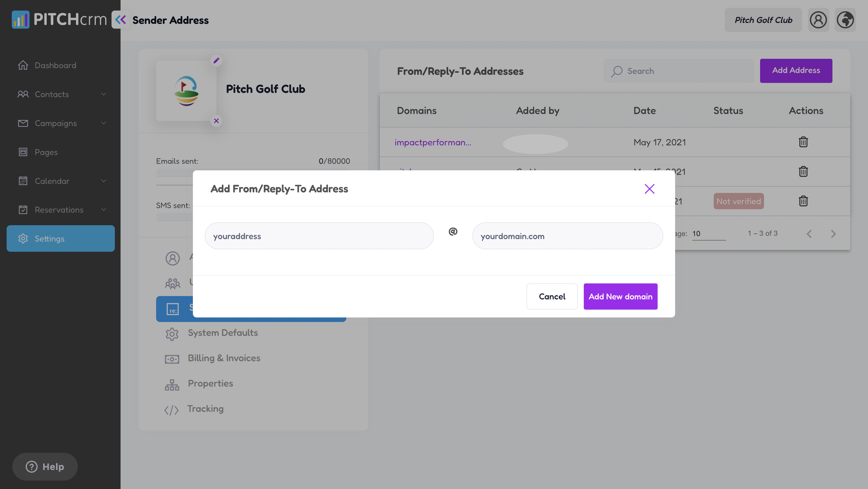The width and height of the screenshot is (868, 489).
Task: Click the Domains column header
Action: (417, 111)
